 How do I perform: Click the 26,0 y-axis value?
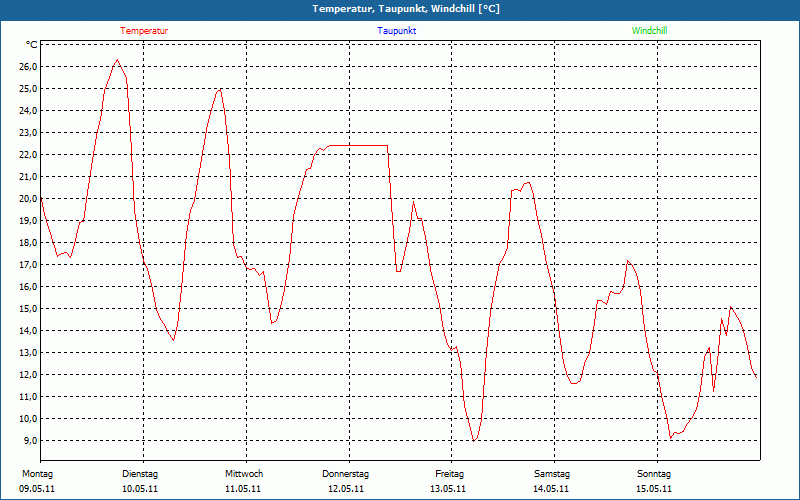tap(28, 67)
